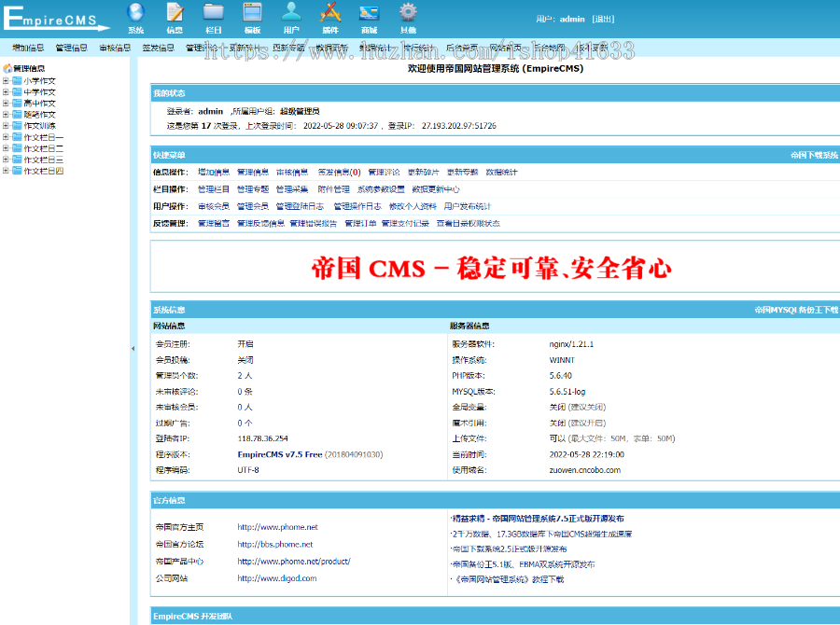The width and height of the screenshot is (840, 625).
Task: Expand the 作文栏目二 tree node
Action: 6,148
